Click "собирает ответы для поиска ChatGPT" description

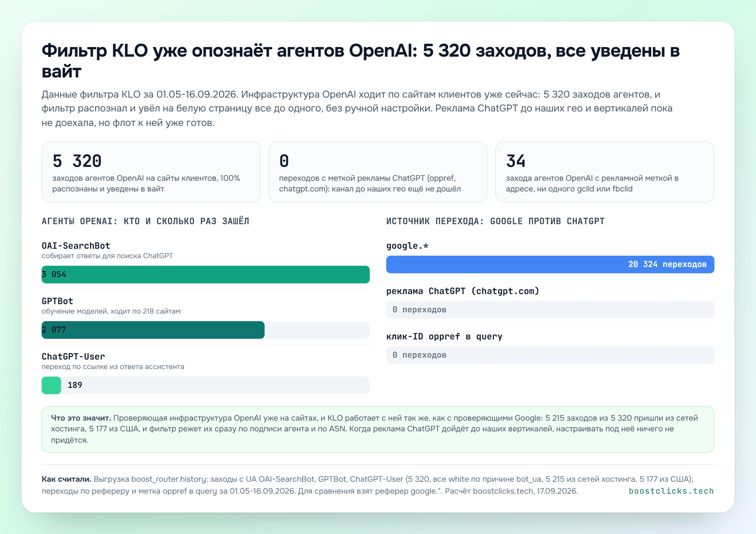pyautogui.click(x=107, y=256)
